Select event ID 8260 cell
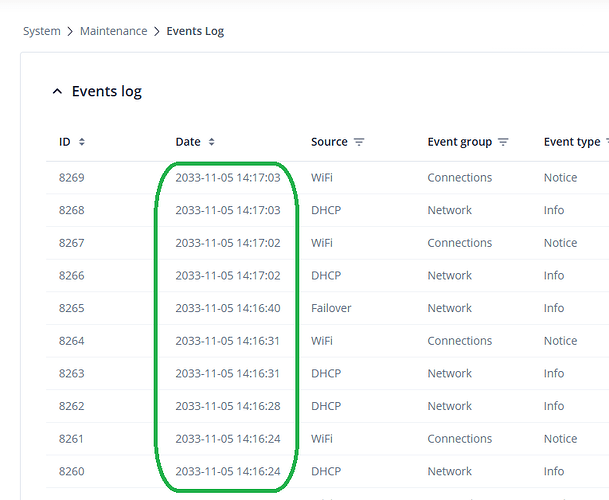This screenshot has width=609, height=500. [x=72, y=471]
